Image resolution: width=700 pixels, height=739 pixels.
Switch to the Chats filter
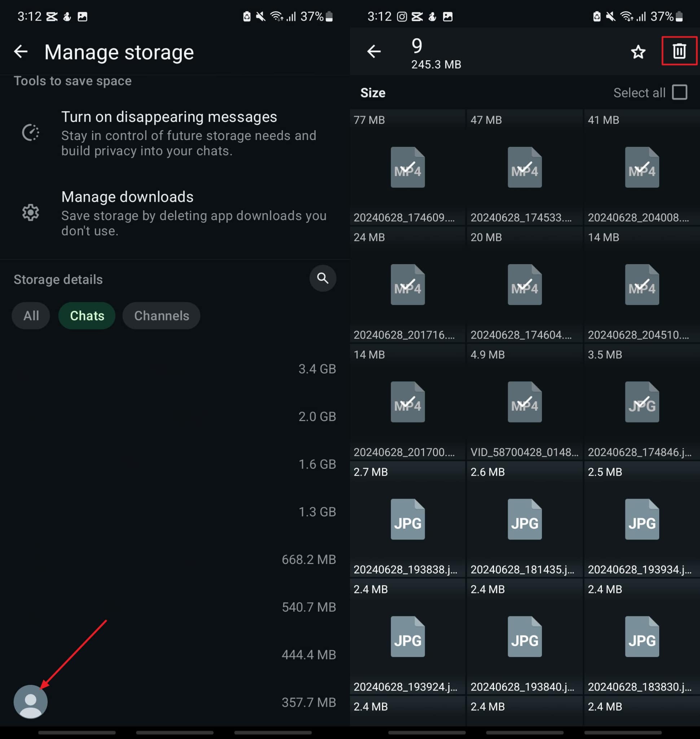[87, 315]
